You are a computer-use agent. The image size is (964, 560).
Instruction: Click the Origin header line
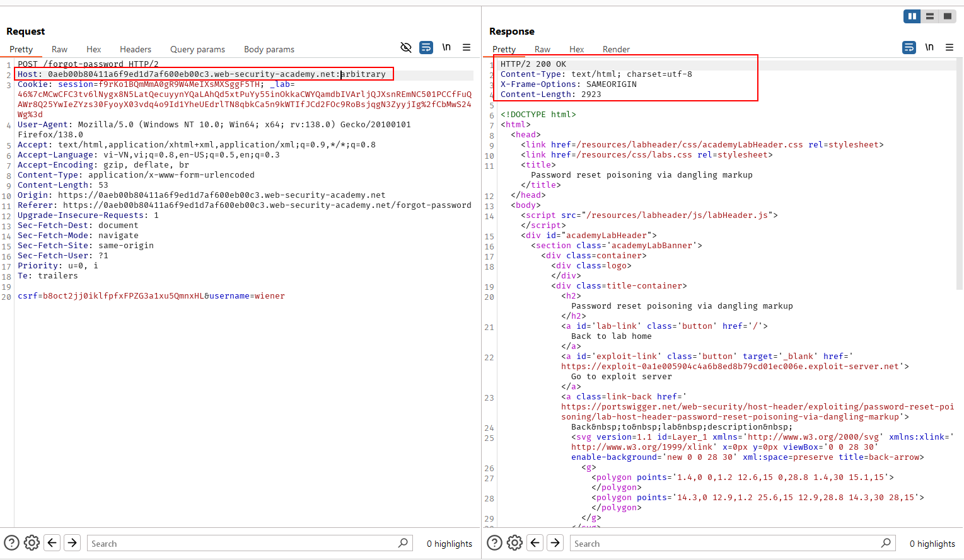click(202, 195)
